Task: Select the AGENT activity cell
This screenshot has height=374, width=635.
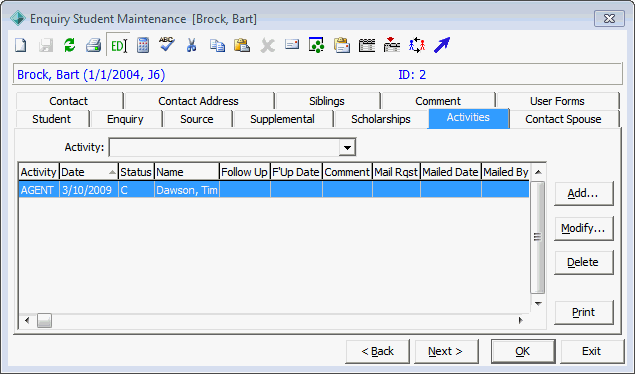Action: coord(39,190)
